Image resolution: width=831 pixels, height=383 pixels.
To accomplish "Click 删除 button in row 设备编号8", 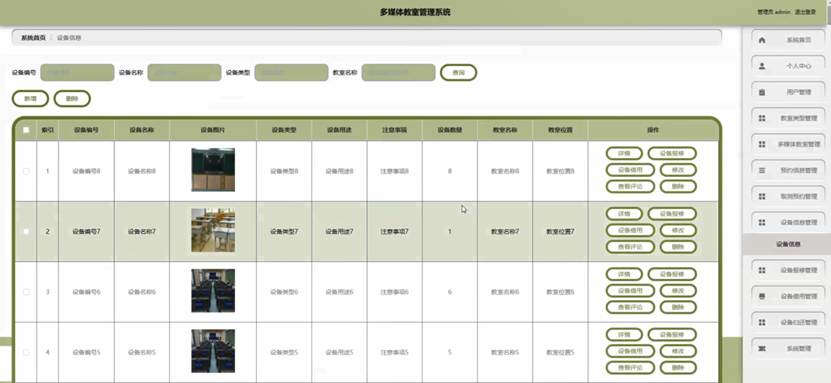I will (x=678, y=186).
